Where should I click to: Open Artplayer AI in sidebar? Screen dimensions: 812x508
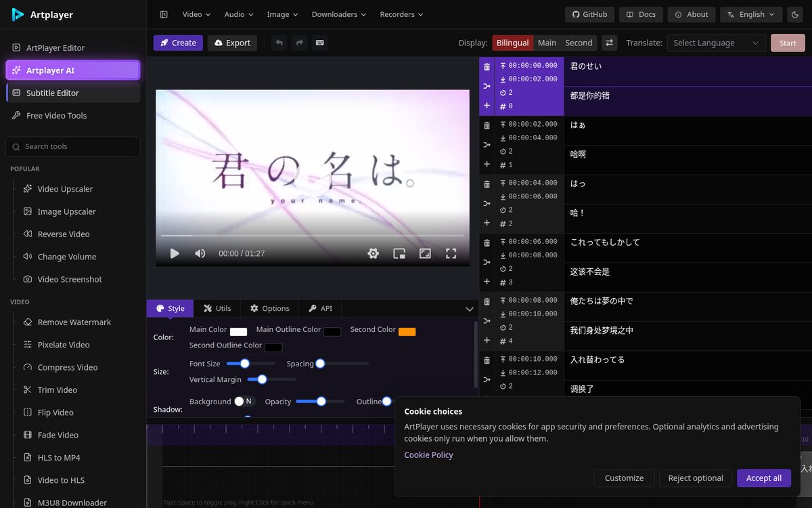[73, 70]
